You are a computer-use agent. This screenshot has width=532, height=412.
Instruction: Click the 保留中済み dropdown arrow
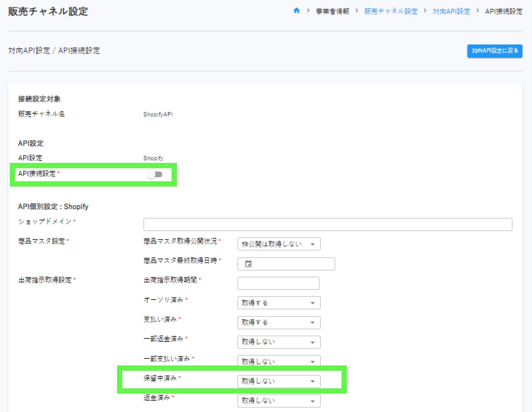coord(313,381)
